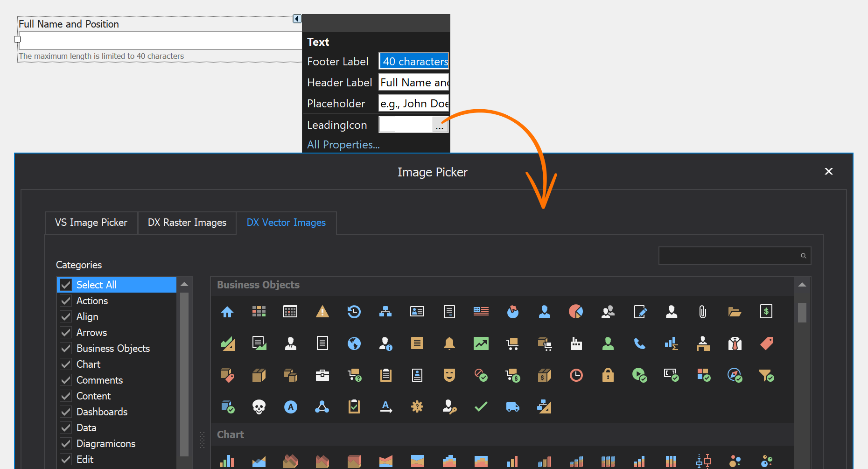Choose the green checkmark icon
The height and width of the screenshot is (469, 868).
point(481,407)
